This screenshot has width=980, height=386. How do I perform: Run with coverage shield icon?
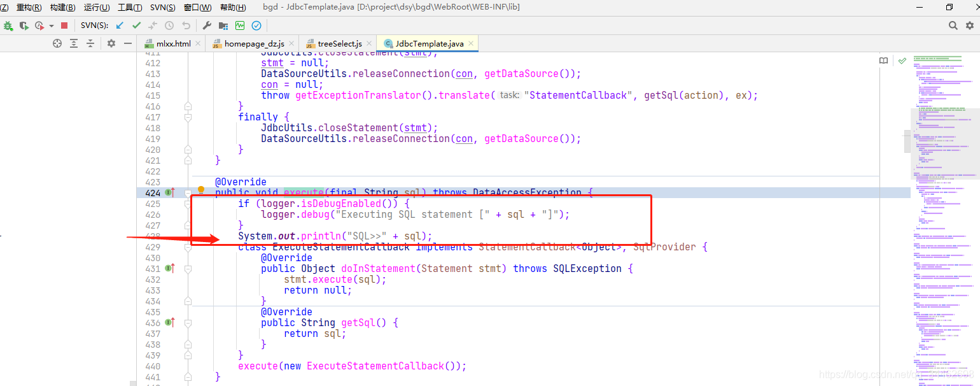tap(24, 25)
